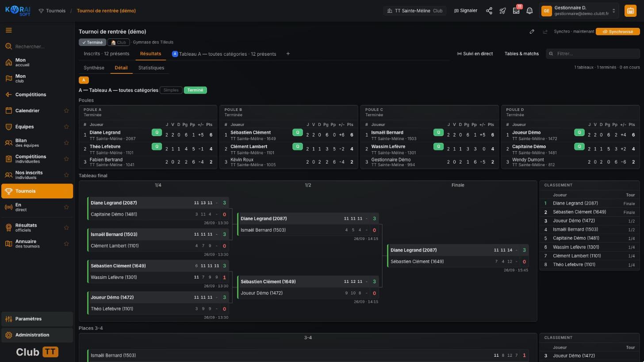Open Tables & matchs

521,54
